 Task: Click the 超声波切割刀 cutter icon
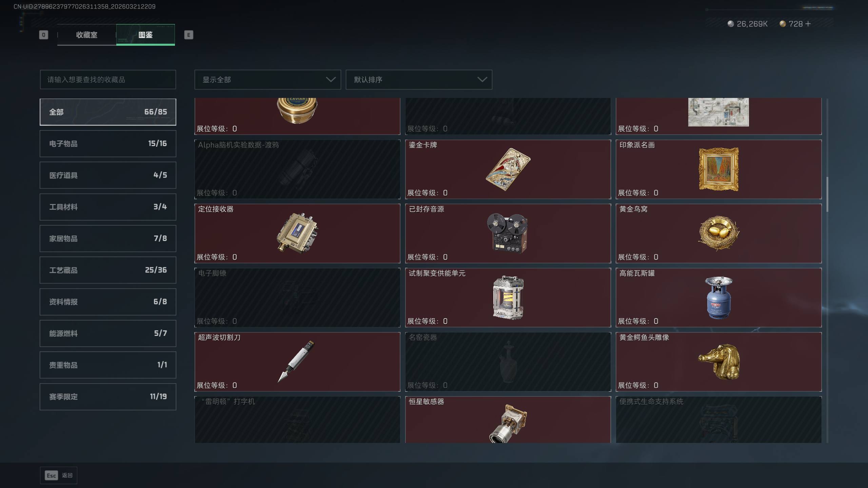pyautogui.click(x=296, y=361)
